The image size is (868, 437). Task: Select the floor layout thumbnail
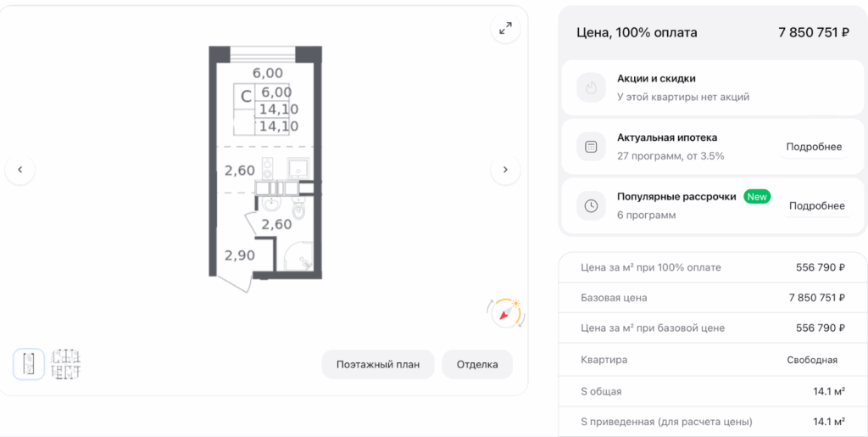(65, 364)
